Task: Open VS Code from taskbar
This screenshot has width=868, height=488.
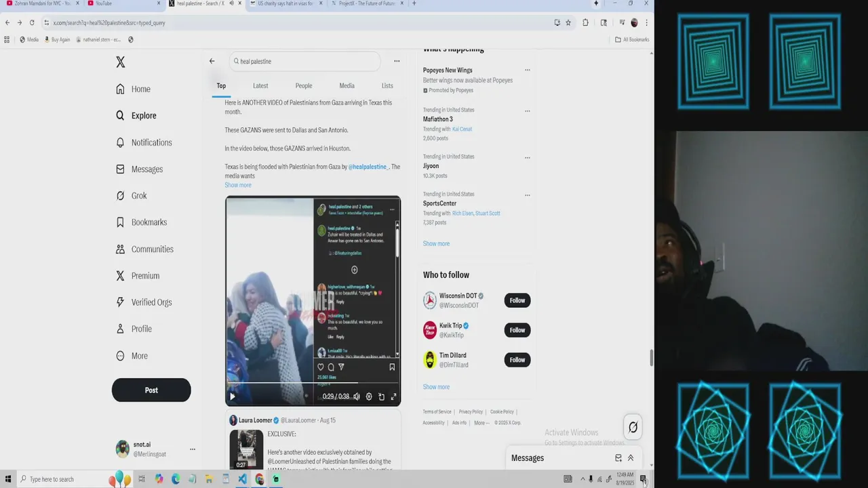Action: click(x=242, y=479)
